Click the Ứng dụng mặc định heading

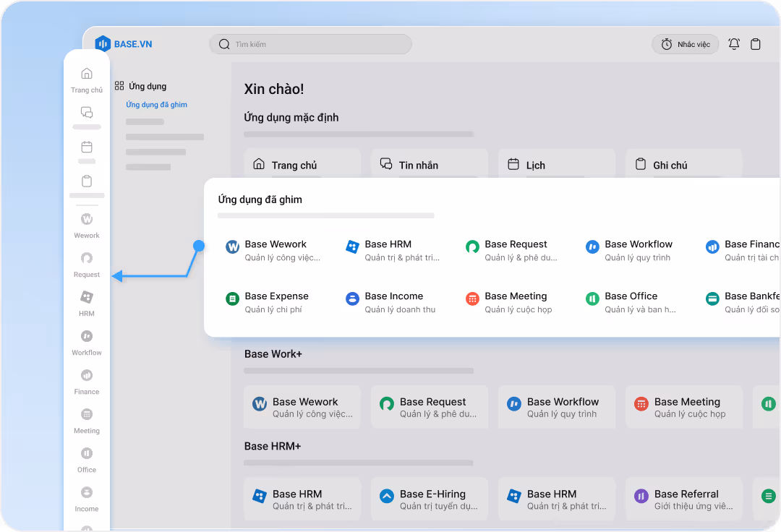(291, 117)
